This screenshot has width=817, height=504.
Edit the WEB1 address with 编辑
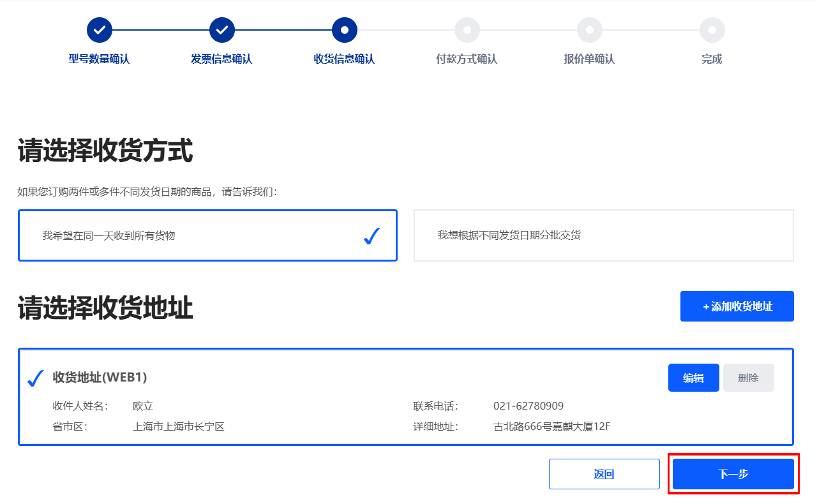693,378
